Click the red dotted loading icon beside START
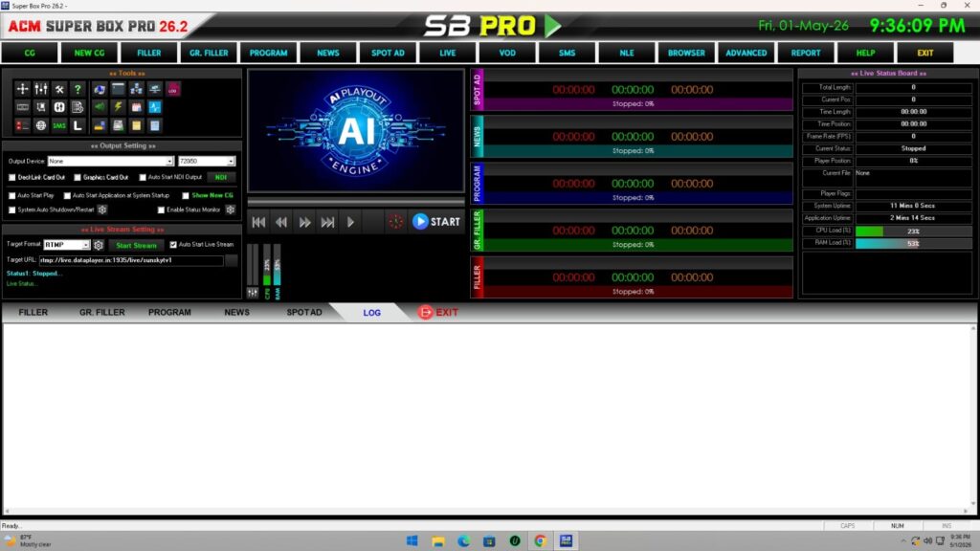The width and height of the screenshot is (980, 551). coord(395,222)
